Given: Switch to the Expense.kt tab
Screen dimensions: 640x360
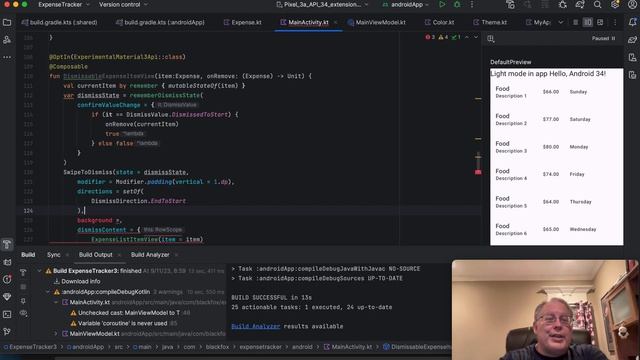Looking at the screenshot, I should 242,22.
